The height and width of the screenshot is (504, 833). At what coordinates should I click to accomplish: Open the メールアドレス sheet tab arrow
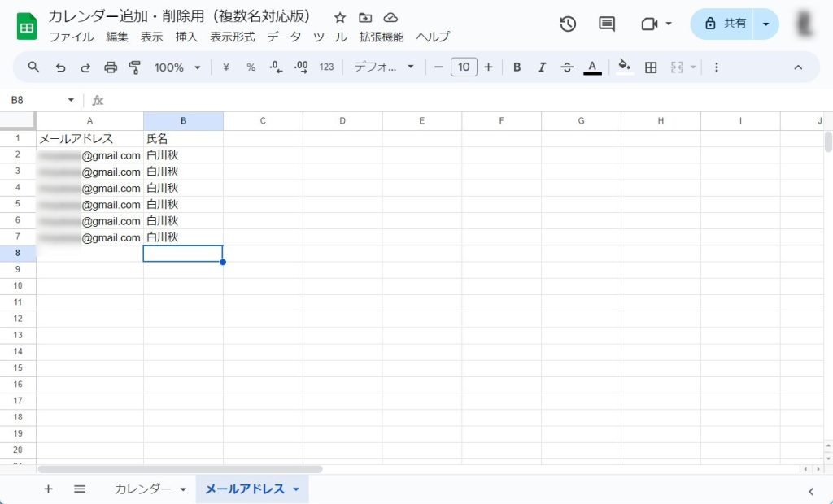click(x=296, y=489)
